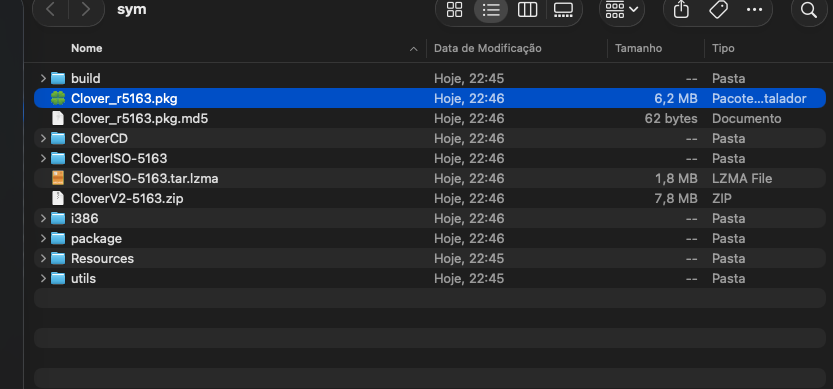Screen dimensions: 833x389
Task: Expand the package folder
Action: pos(43,239)
